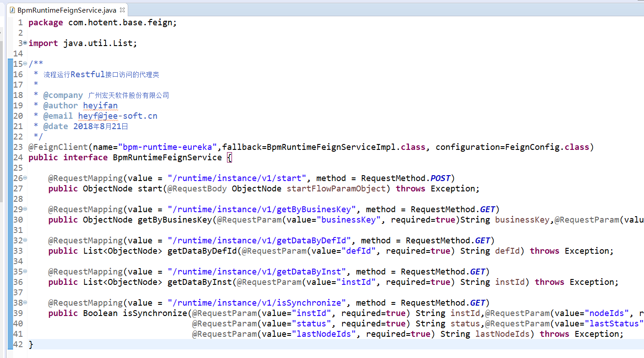Click the @FeignClient annotation

coord(58,147)
